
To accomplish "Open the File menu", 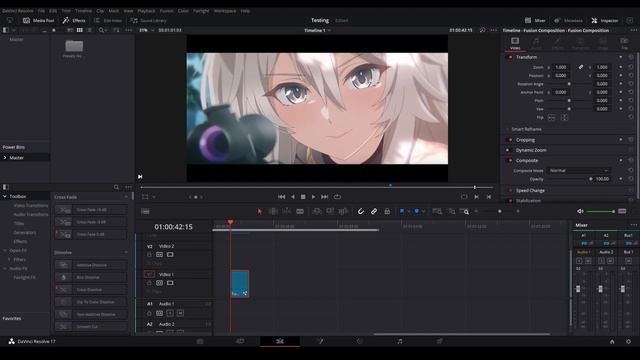I will tap(41, 11).
